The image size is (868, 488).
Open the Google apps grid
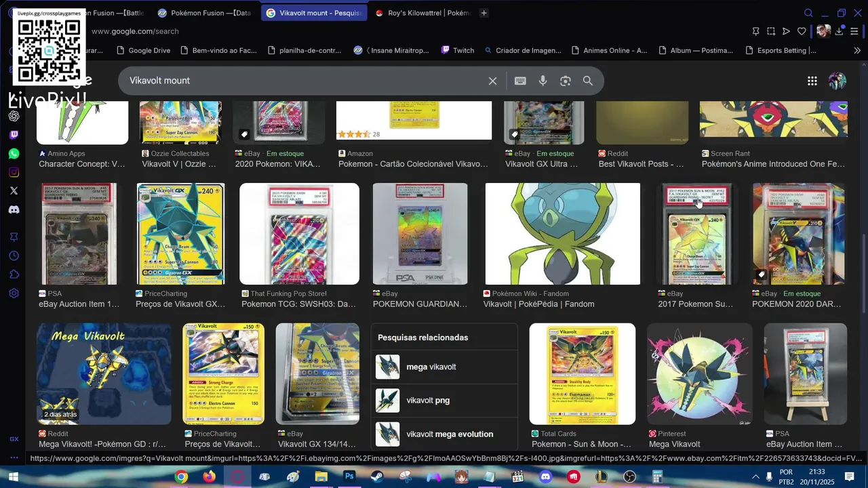812,81
